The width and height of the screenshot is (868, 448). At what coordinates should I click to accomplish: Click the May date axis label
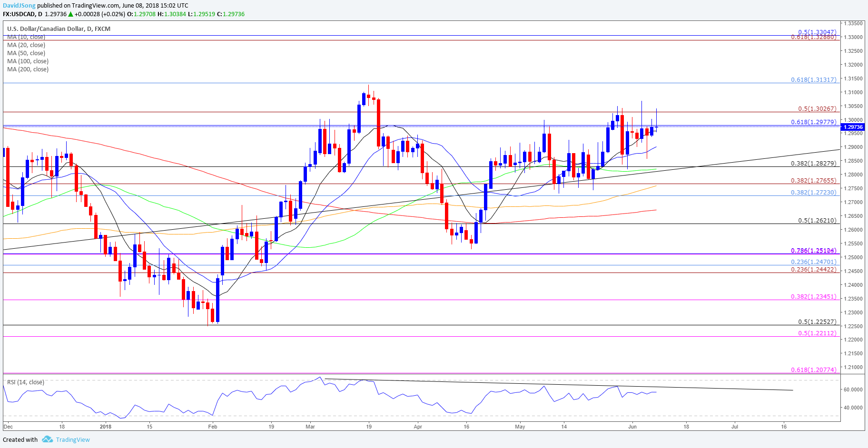point(520,427)
